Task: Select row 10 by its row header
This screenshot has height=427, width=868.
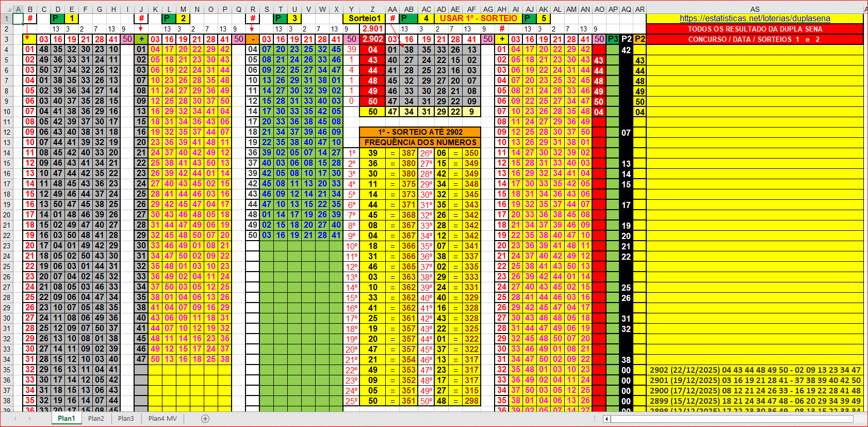Action: 6,112
